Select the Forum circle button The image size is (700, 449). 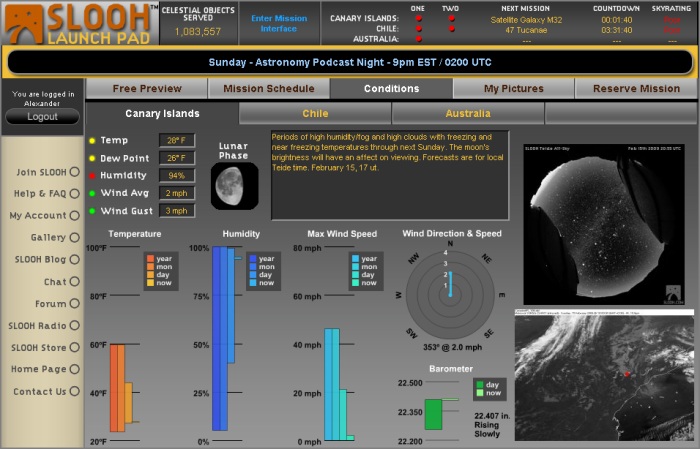[75, 303]
